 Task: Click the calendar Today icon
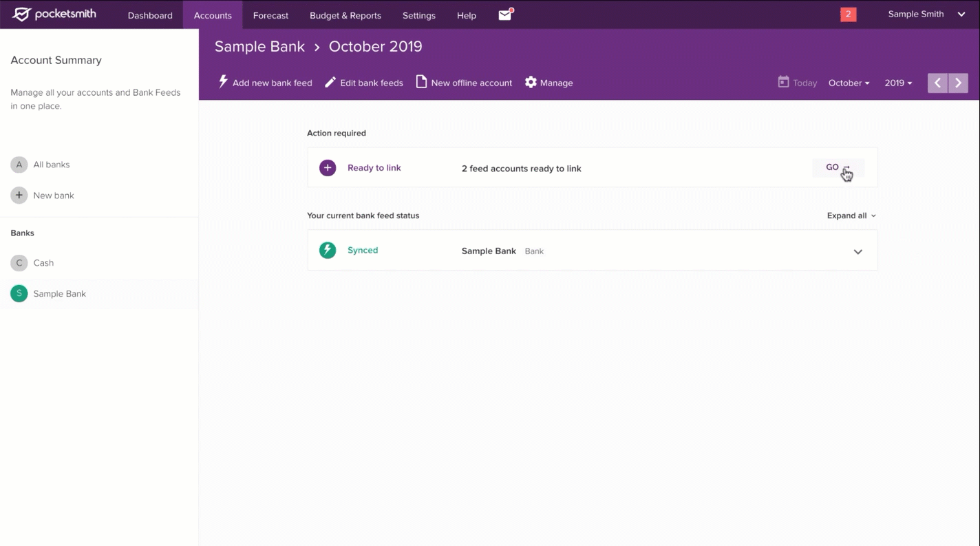(x=783, y=82)
